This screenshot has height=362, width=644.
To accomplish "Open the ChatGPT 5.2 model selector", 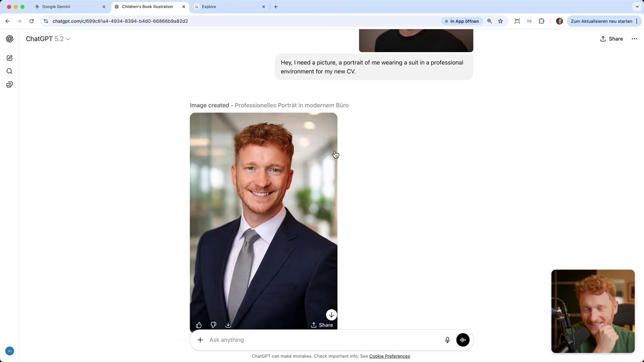I will tap(48, 39).
